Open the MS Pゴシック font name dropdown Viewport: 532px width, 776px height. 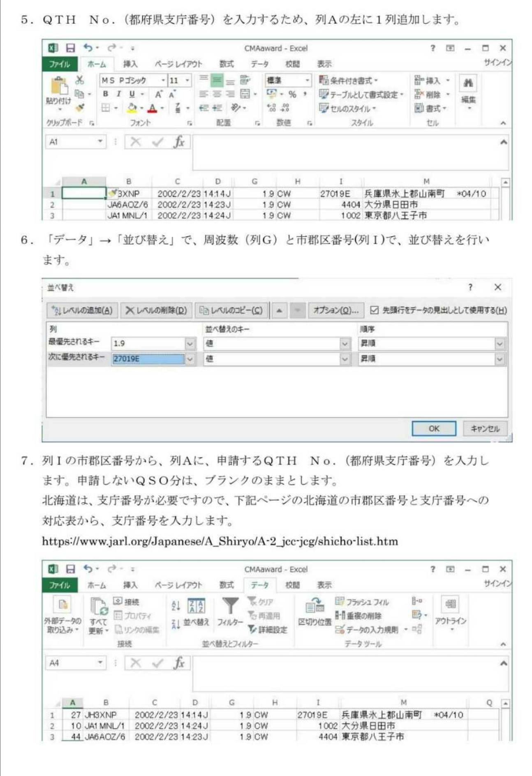(x=163, y=80)
